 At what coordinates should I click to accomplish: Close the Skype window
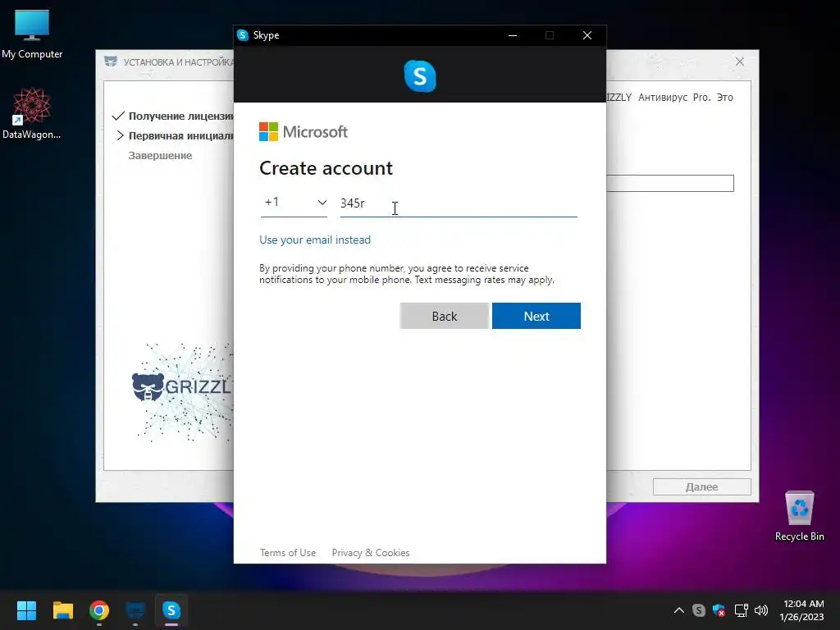click(587, 35)
